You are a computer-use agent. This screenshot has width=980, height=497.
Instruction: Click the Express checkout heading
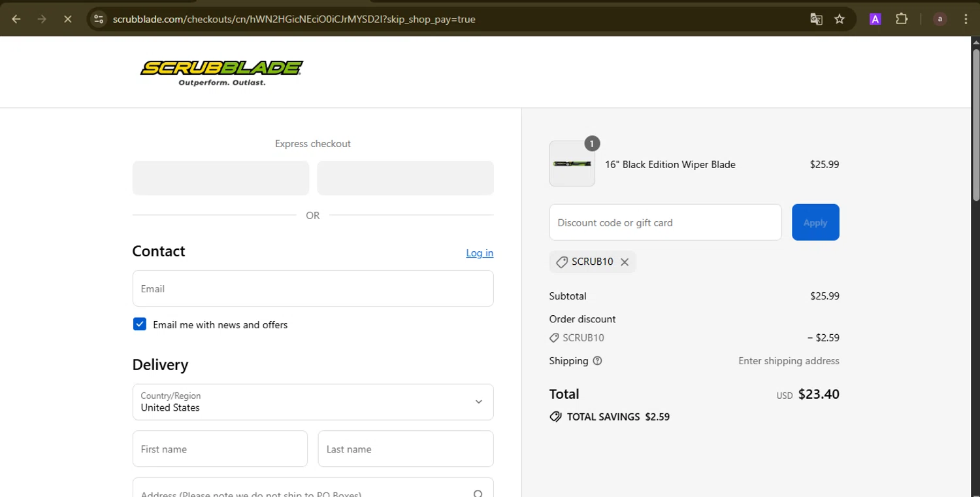coord(313,144)
